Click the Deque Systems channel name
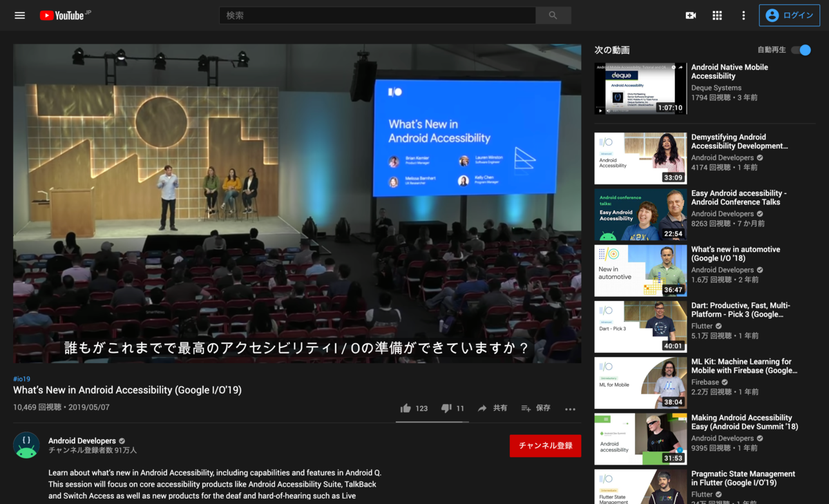The width and height of the screenshot is (829, 504). tap(716, 88)
